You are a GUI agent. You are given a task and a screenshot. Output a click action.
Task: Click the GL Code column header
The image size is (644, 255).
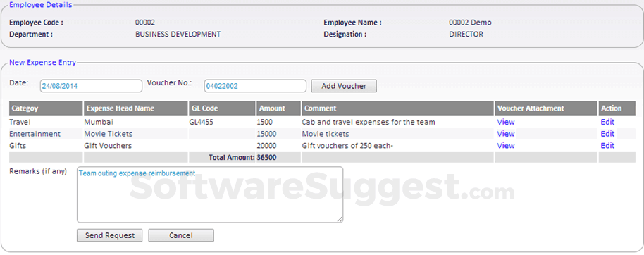(x=222, y=108)
